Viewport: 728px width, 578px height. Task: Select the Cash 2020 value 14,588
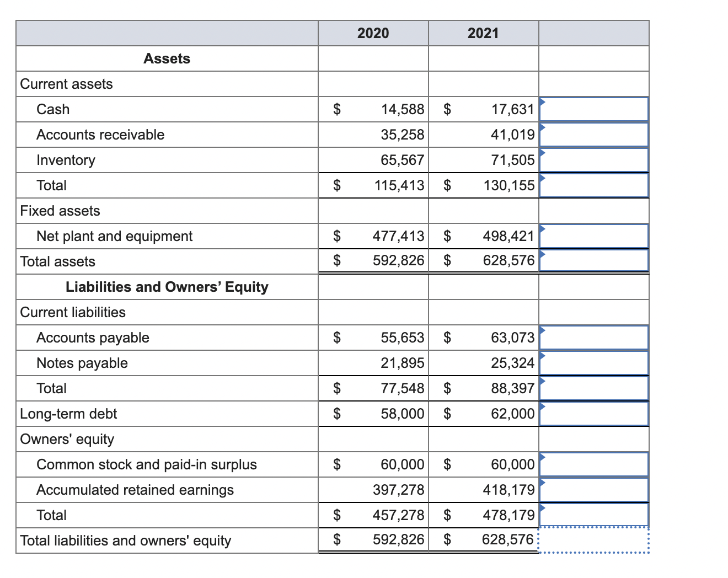[403, 109]
